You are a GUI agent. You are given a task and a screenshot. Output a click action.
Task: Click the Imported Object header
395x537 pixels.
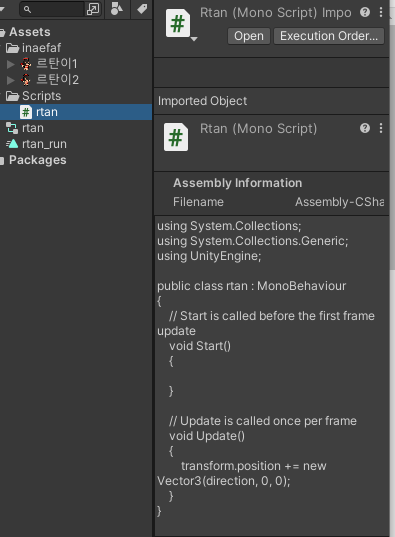click(202, 101)
